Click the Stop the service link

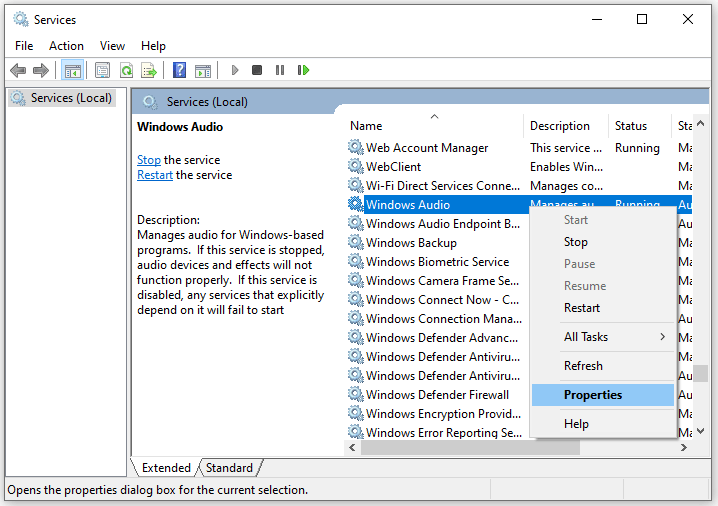tap(149, 160)
